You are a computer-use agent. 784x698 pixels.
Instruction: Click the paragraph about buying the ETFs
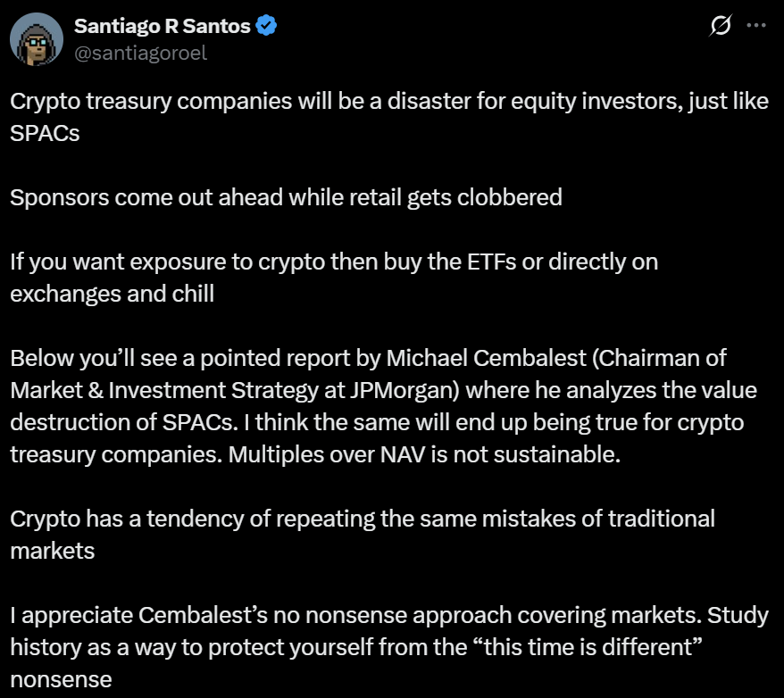tap(334, 262)
